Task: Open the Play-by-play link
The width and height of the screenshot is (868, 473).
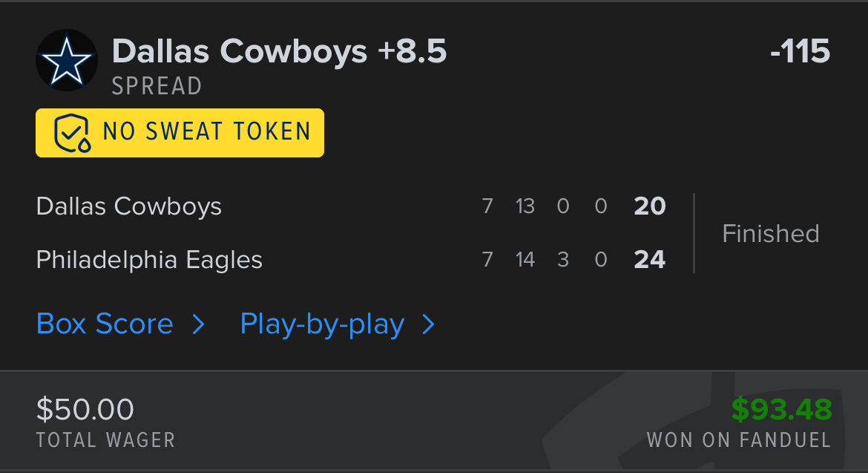Action: pyautogui.click(x=322, y=324)
